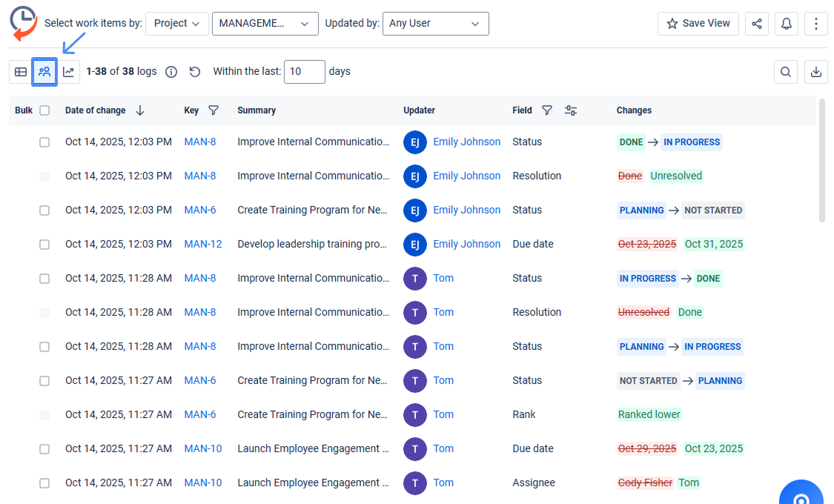Click the info icon beside logs count
This screenshot has width=834, height=504.
(x=171, y=72)
